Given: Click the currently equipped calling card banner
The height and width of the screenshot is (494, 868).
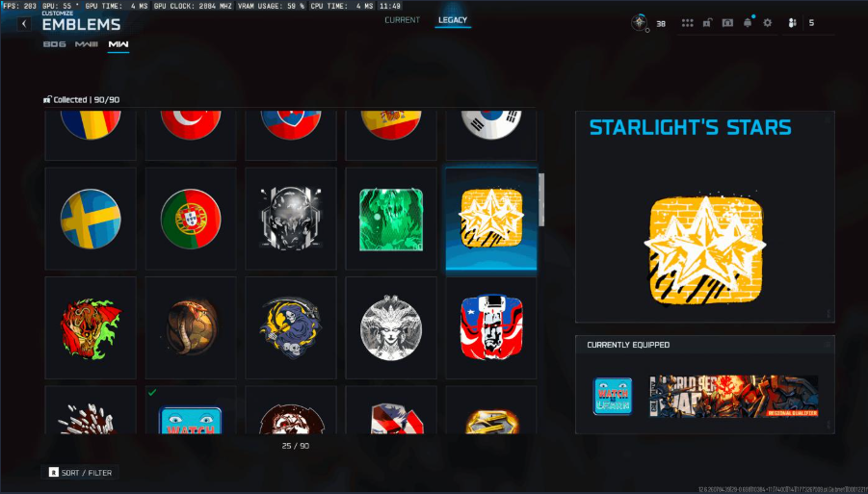Looking at the screenshot, I should [x=733, y=396].
